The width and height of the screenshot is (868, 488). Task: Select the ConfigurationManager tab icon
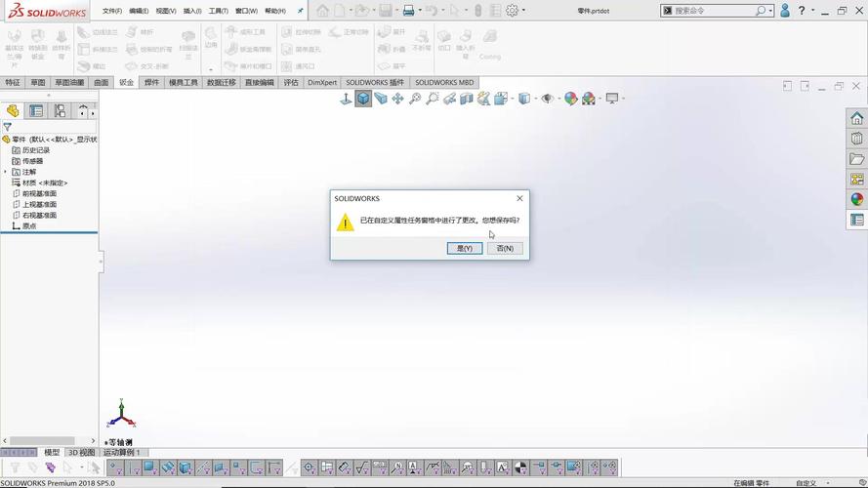[x=60, y=110]
